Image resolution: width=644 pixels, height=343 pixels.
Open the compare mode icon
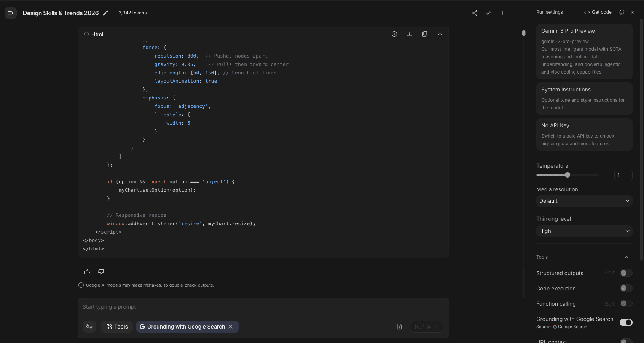489,13
